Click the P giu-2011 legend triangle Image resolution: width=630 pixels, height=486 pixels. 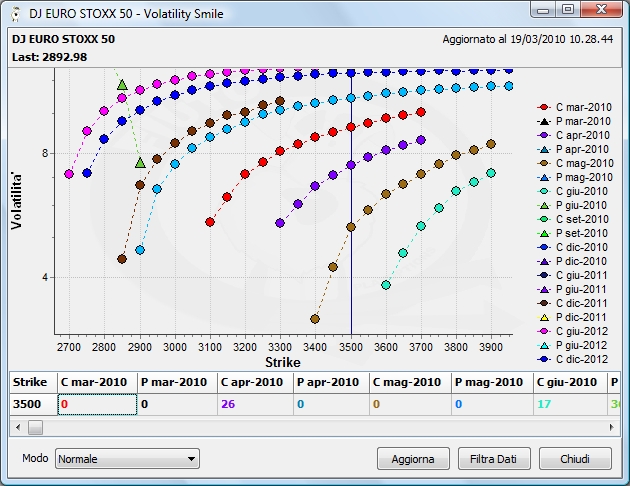tap(544, 289)
